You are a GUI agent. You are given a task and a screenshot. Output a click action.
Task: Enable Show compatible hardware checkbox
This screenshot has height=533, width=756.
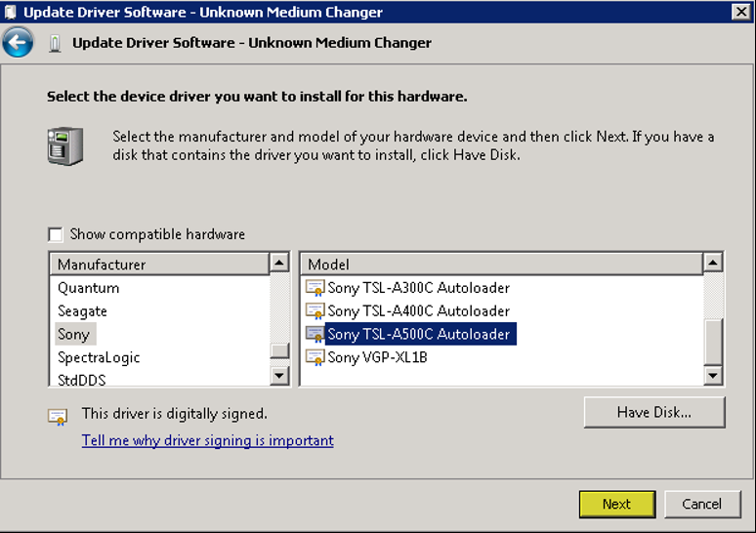click(x=56, y=234)
